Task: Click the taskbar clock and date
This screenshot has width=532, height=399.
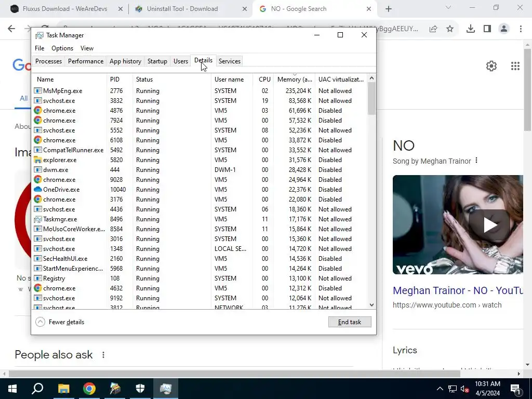Action: point(487,389)
